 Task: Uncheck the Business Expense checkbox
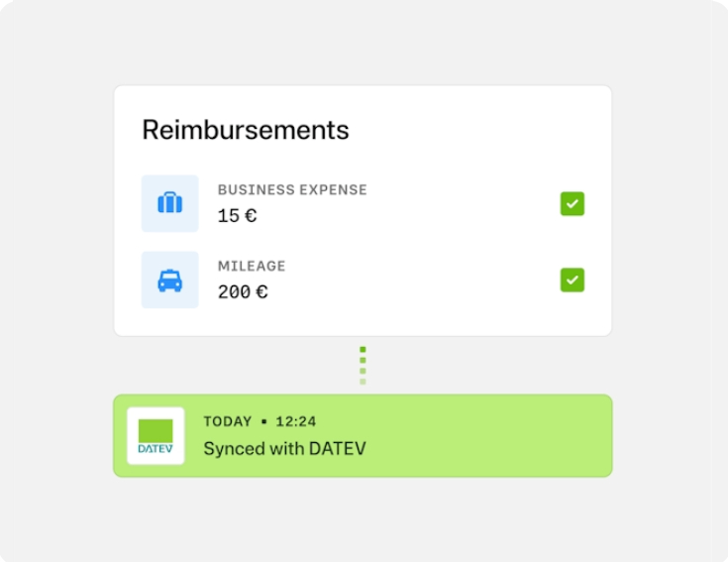click(x=572, y=203)
